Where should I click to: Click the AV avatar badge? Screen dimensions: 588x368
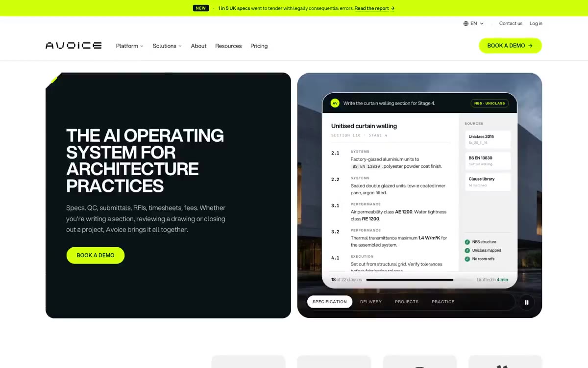pyautogui.click(x=335, y=103)
